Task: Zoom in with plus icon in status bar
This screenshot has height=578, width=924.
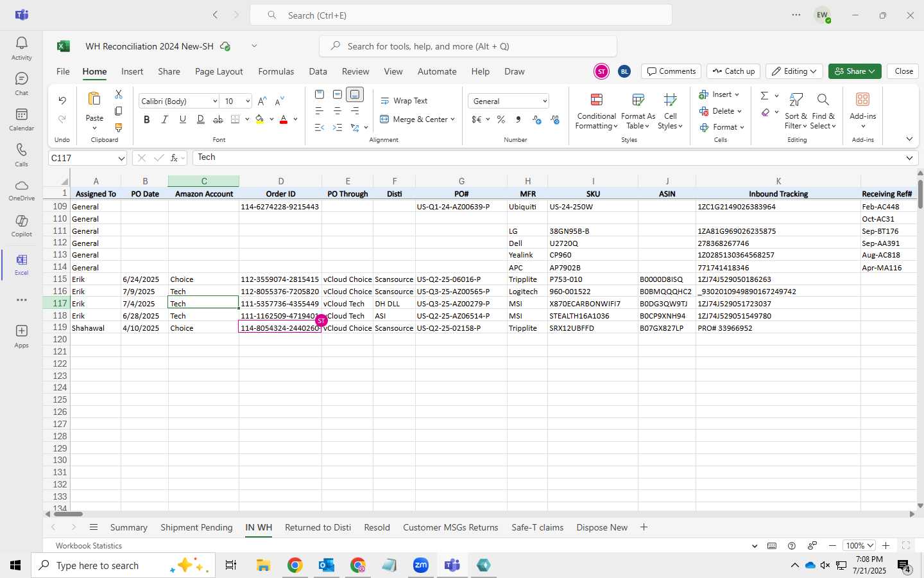Action: click(886, 545)
